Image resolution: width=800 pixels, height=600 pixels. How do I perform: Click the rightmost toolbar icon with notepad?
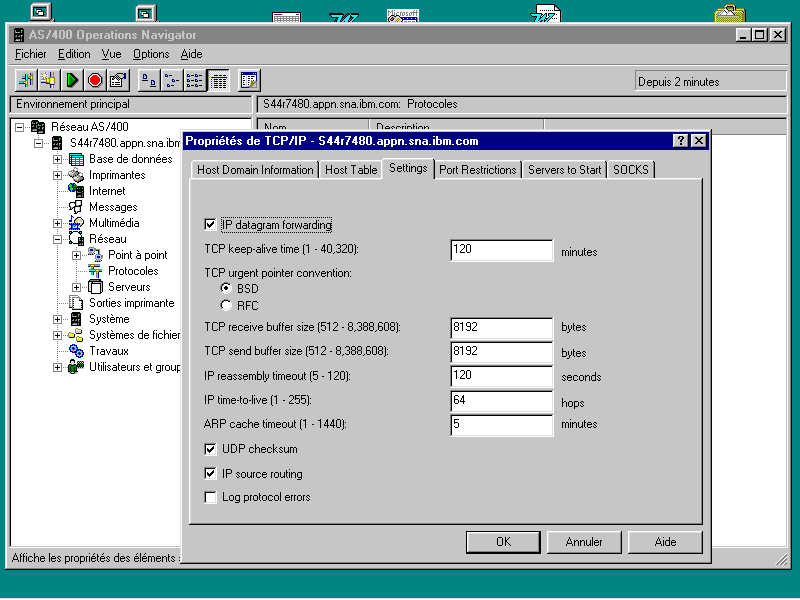click(x=249, y=80)
